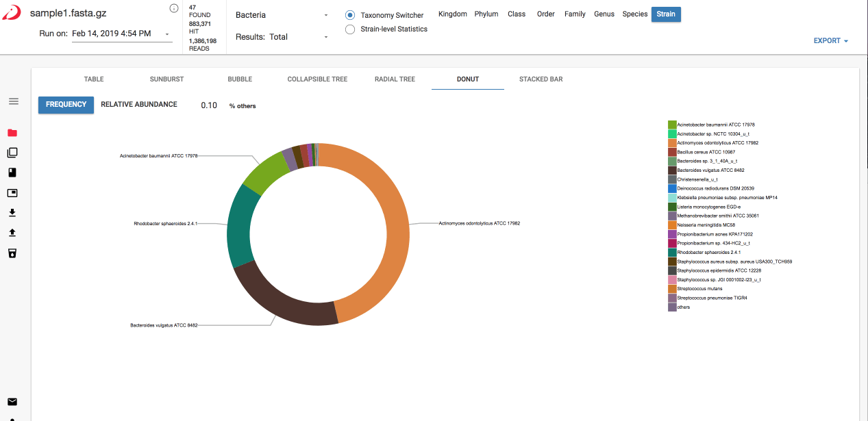
Task: Click 'Streptococcus mutans' legend text
Action: [x=698, y=289]
